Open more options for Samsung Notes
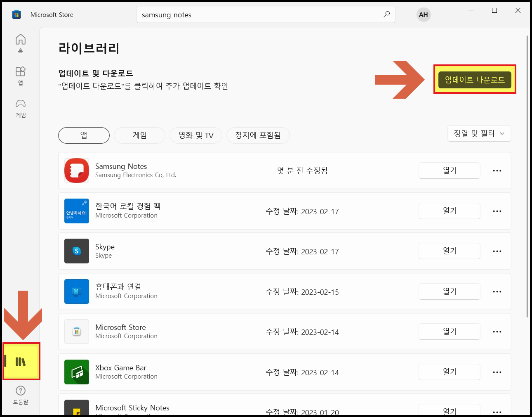This screenshot has height=417, width=532. (497, 171)
